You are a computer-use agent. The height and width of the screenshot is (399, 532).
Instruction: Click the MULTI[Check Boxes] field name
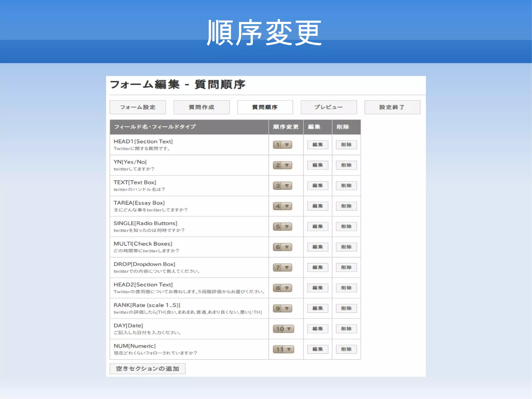[x=143, y=244]
